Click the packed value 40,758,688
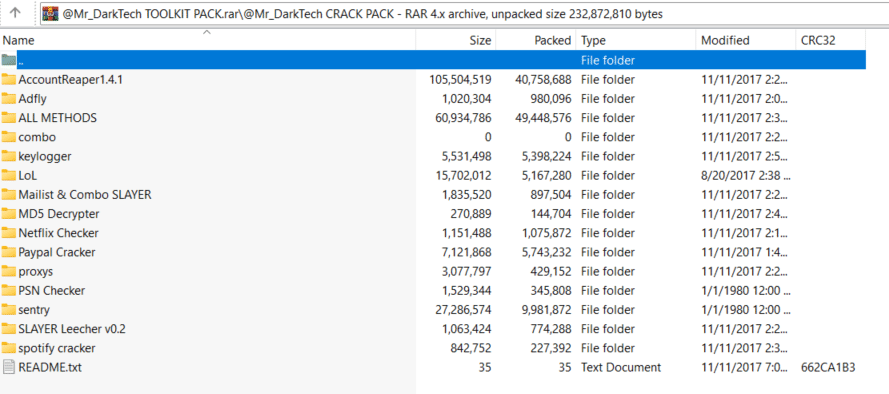This screenshot has width=889, height=394. 543,79
